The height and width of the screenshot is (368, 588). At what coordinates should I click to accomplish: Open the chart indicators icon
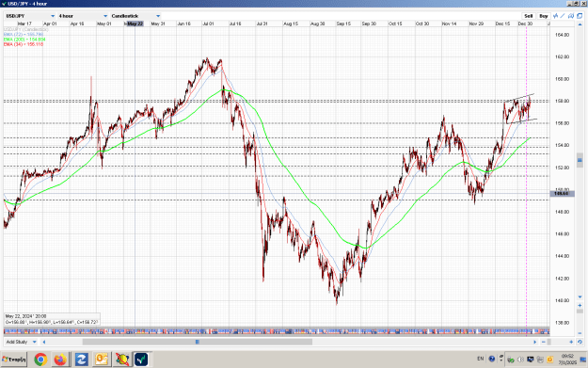pyautogui.click(x=555, y=16)
